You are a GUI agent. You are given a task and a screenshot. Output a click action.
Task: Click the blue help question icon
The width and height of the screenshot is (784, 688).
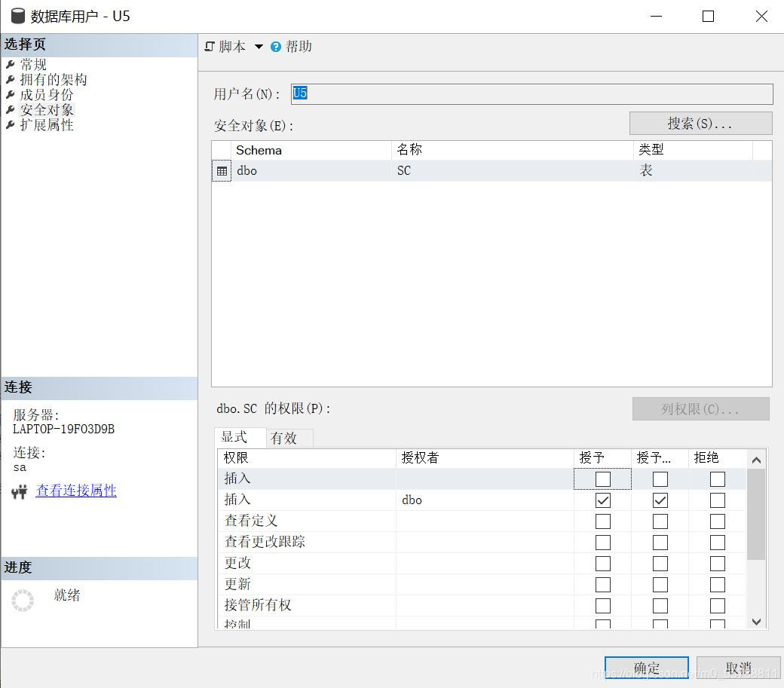275,47
